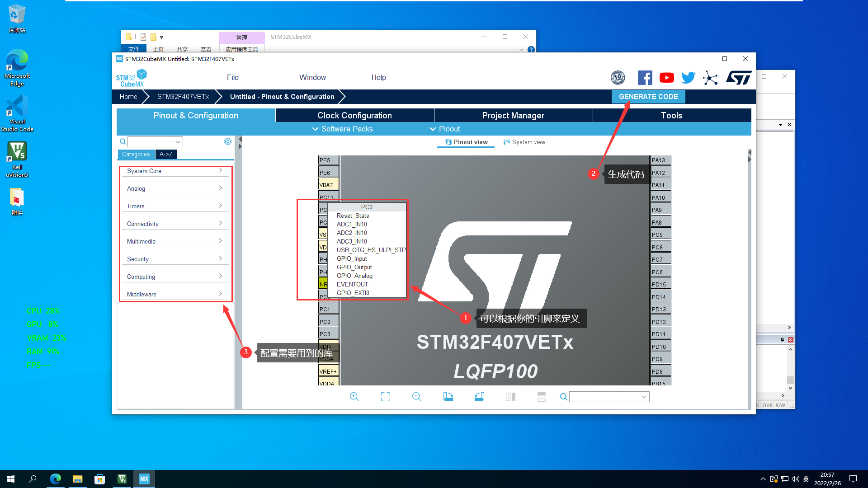Go to Home breadcrumb

point(128,97)
